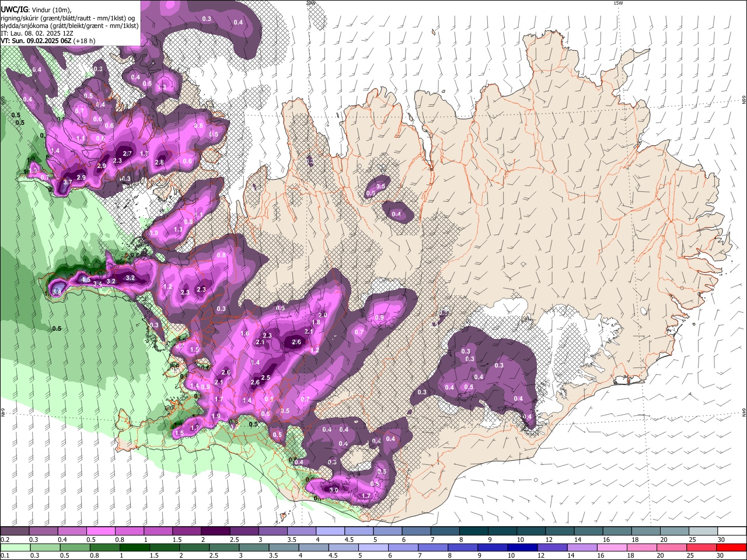Viewport: 747px width, 560px height.
Task: Select the bottom legend swatch between 0.5 and 0.8
Action: pyautogui.click(x=75, y=547)
